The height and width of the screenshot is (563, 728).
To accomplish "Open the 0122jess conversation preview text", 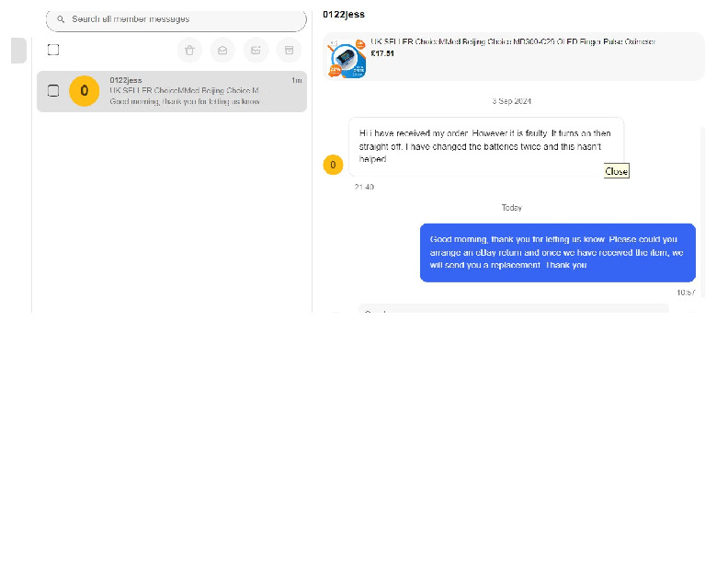I will (x=184, y=101).
